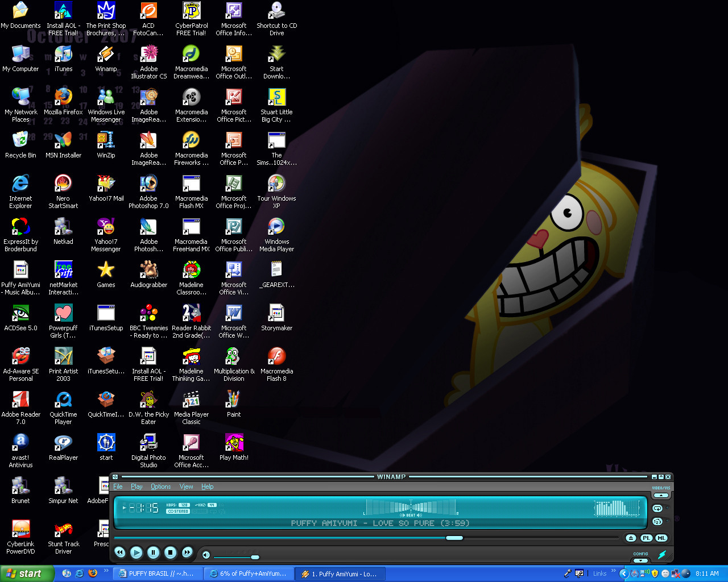
Task: Switch to the PUFFY BRASIL taskbar window
Action: [157, 573]
